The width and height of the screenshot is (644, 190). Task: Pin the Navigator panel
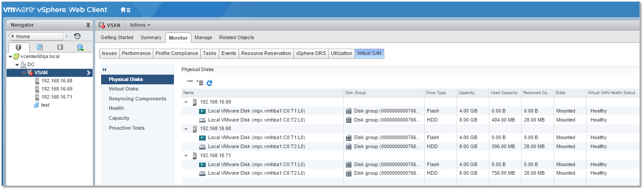pyautogui.click(x=88, y=25)
